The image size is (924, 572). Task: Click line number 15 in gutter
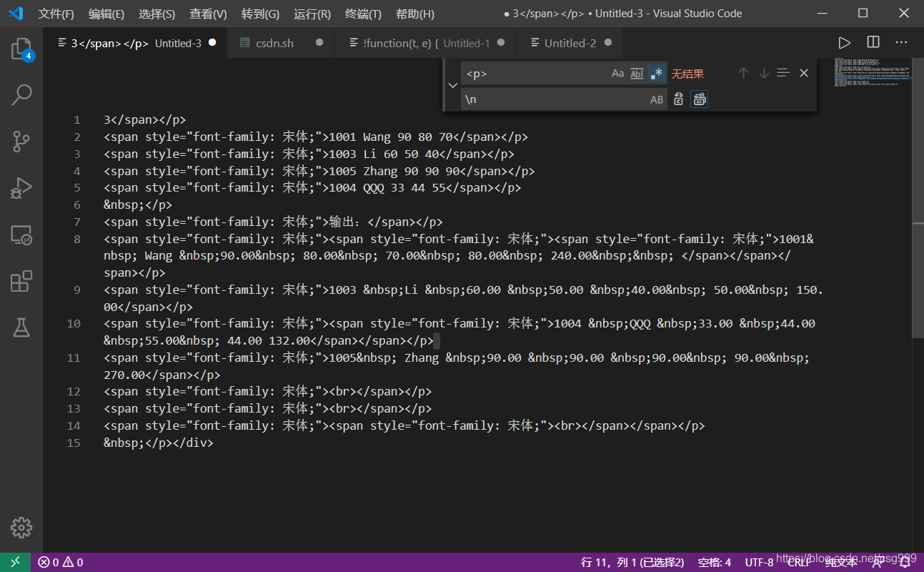[73, 443]
